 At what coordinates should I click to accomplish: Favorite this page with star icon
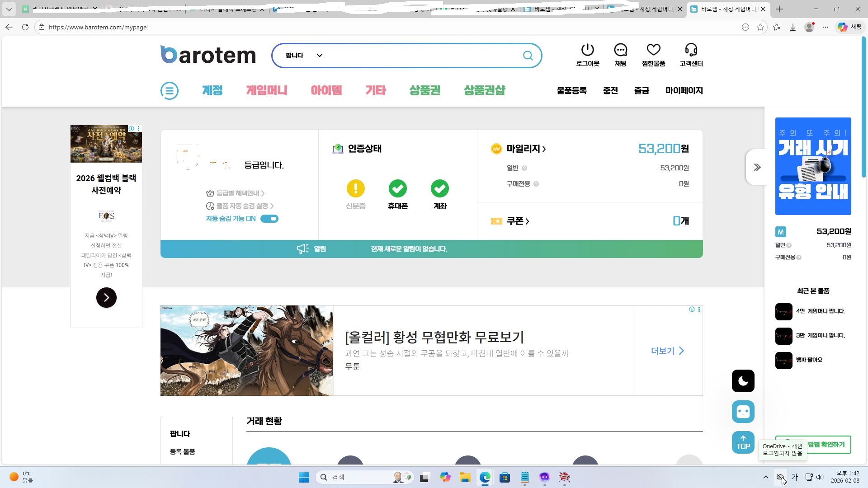[x=760, y=27]
